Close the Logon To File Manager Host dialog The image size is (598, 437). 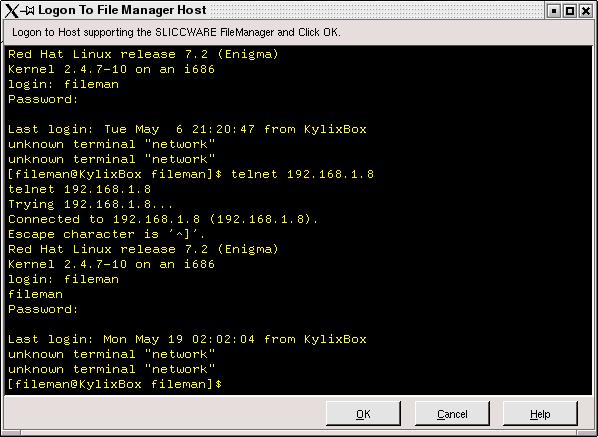[x=586, y=11]
